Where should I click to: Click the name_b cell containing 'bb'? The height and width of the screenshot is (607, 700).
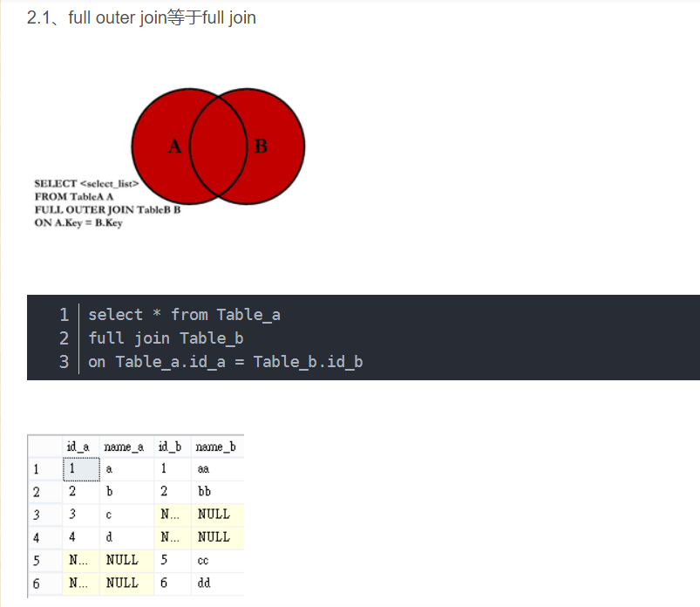pos(218,492)
